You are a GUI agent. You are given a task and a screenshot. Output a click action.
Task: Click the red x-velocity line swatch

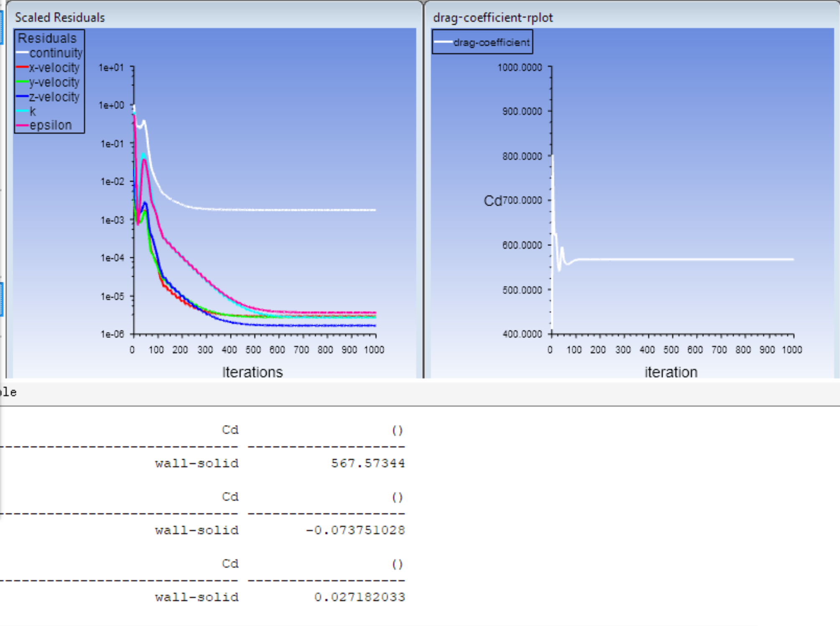[22, 67]
